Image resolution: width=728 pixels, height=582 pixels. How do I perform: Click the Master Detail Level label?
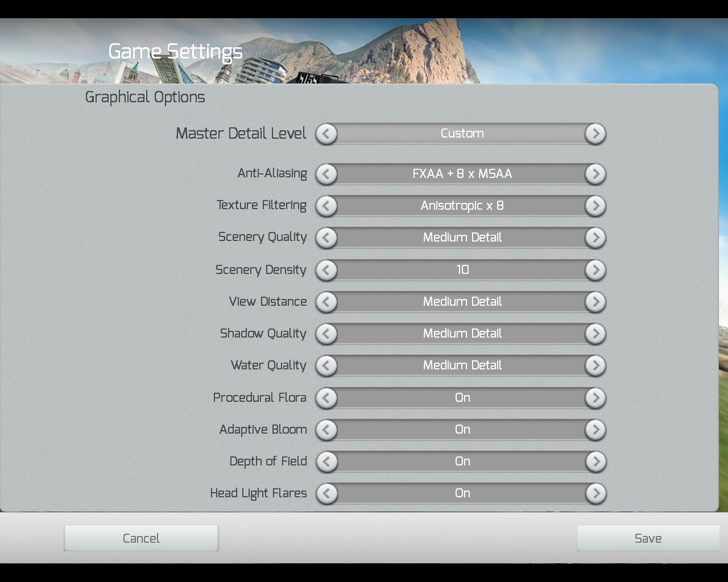pyautogui.click(x=241, y=134)
